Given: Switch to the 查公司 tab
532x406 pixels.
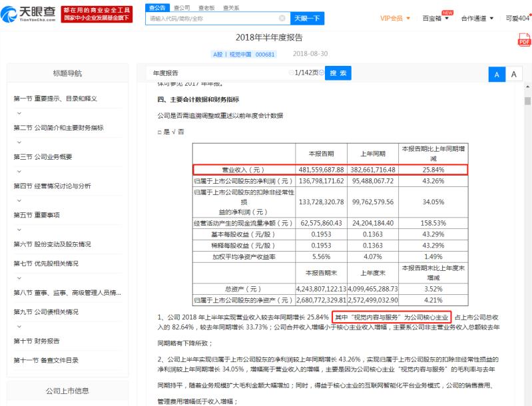Looking at the screenshot, I should [182, 7].
